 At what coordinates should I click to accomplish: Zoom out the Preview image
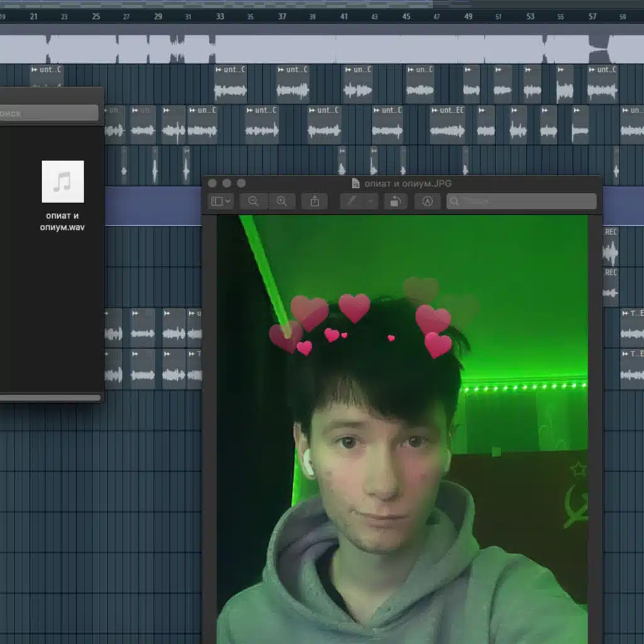[253, 201]
